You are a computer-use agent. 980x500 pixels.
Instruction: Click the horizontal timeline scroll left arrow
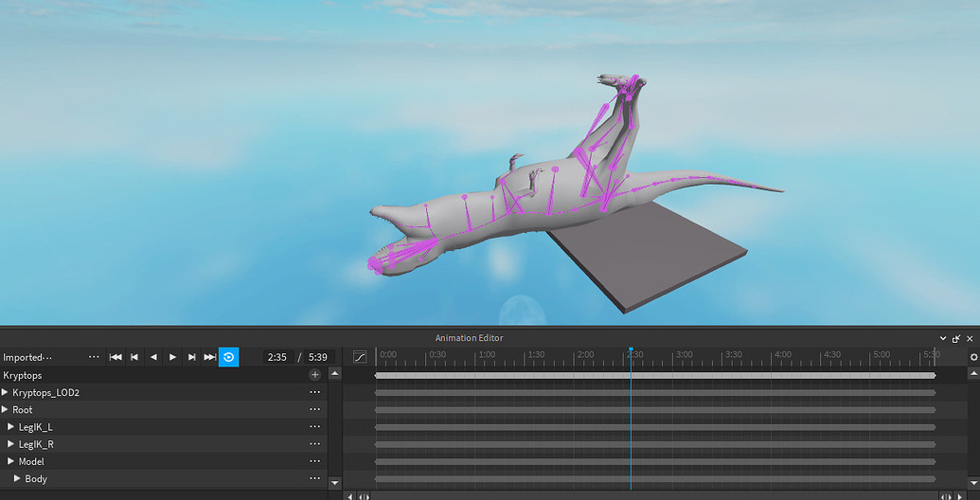[350, 496]
